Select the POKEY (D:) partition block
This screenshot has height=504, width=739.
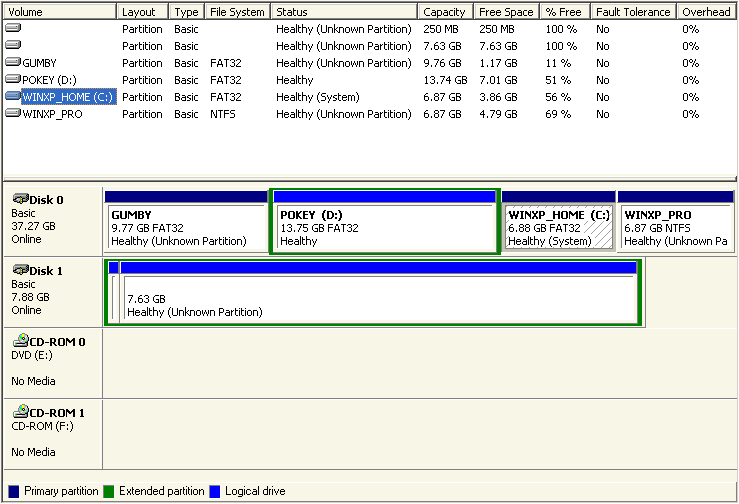point(384,228)
